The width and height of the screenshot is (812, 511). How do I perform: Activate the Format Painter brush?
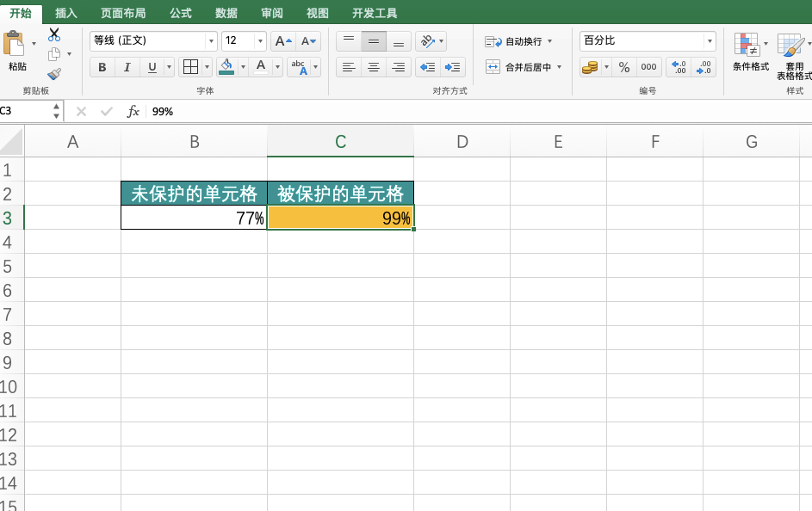54,74
